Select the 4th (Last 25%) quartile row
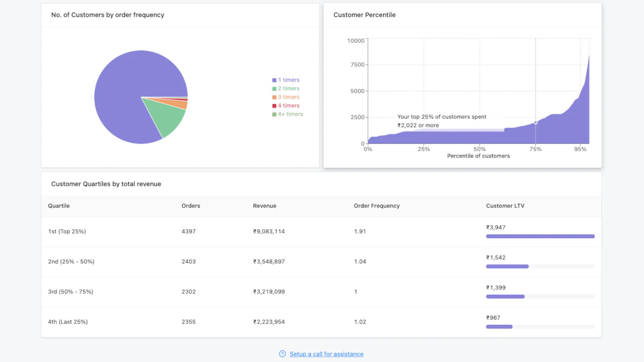Viewport: 644px width, 362px height. coord(68,322)
